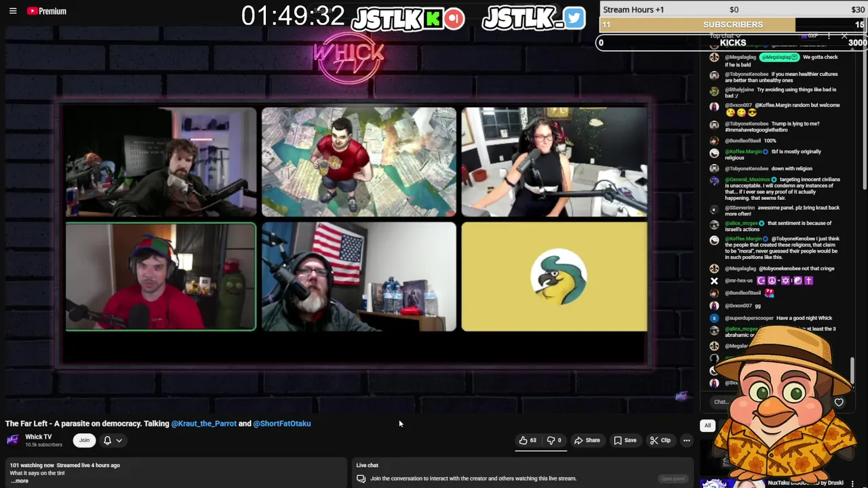Click the Whick TV neon logo
Viewport: 868px width, 488px height.
(349, 58)
